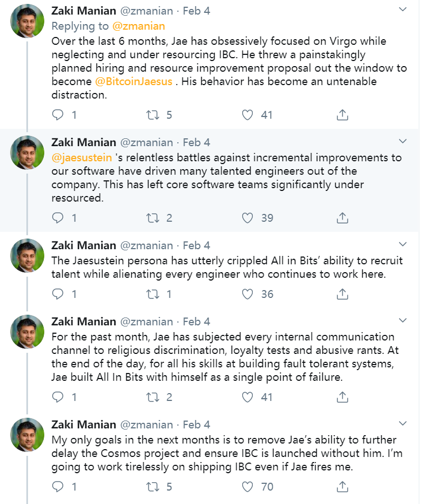Like the tweet with 70 likes
The width and height of the screenshot is (421, 504).
[248, 487]
